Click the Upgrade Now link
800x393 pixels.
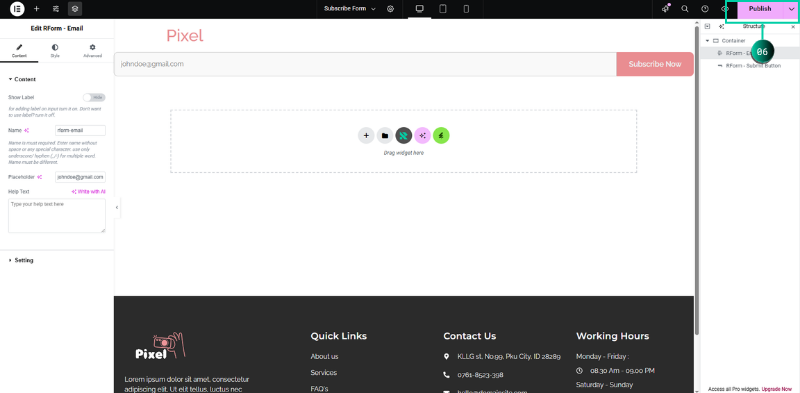click(x=777, y=389)
